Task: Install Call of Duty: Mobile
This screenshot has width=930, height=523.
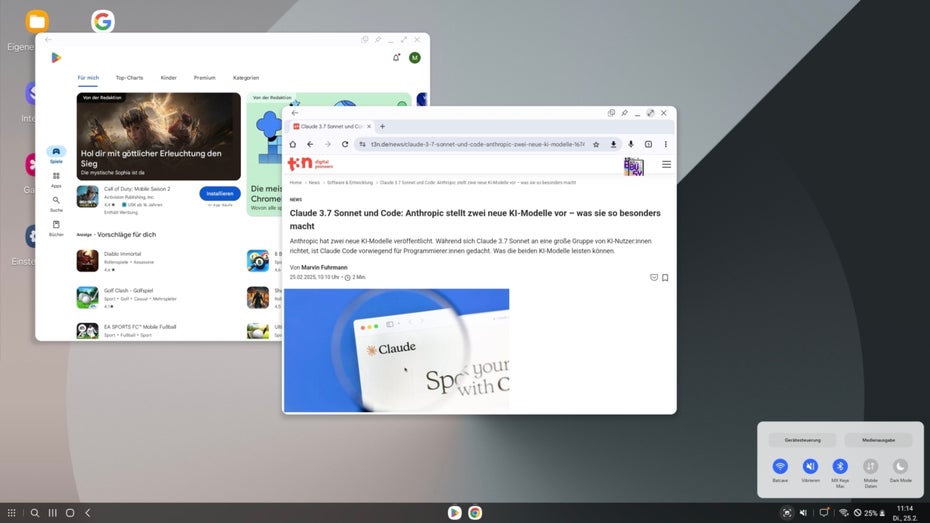Action: click(x=219, y=193)
